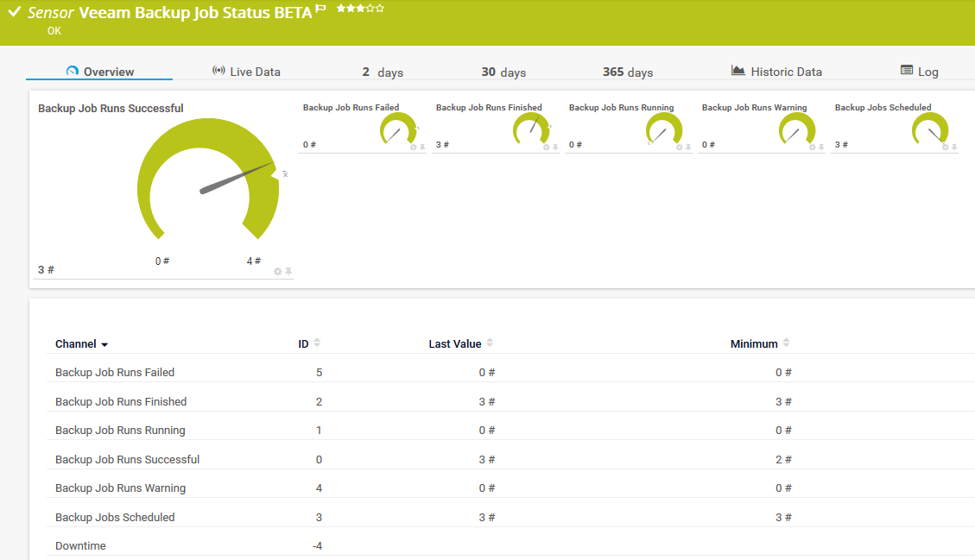Click the large Backup Job Runs Successful gauge
This screenshot has width=975, height=560.
tap(207, 179)
